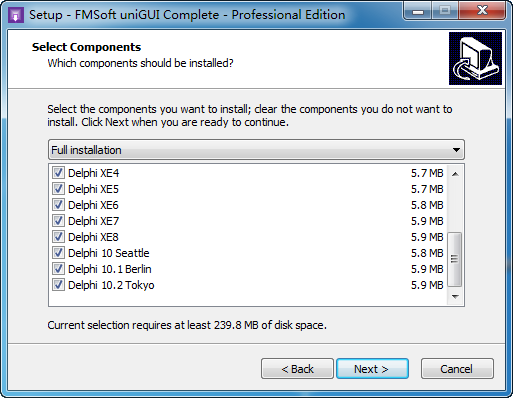Open the Full installation dropdown
Image resolution: width=513 pixels, height=398 pixels.
(256, 150)
